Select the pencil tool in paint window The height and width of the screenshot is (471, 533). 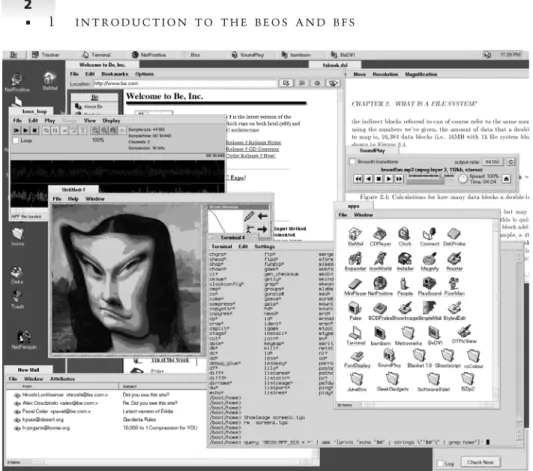tap(249, 216)
